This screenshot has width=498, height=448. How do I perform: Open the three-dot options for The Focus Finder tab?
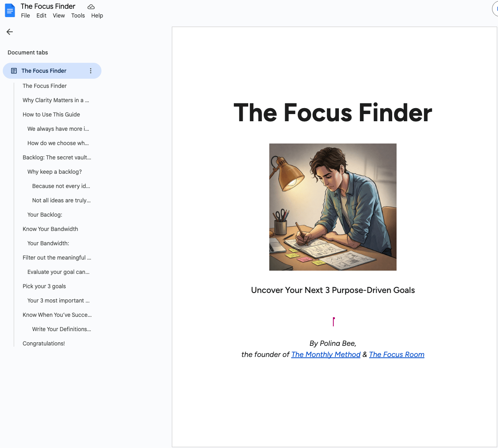point(91,71)
